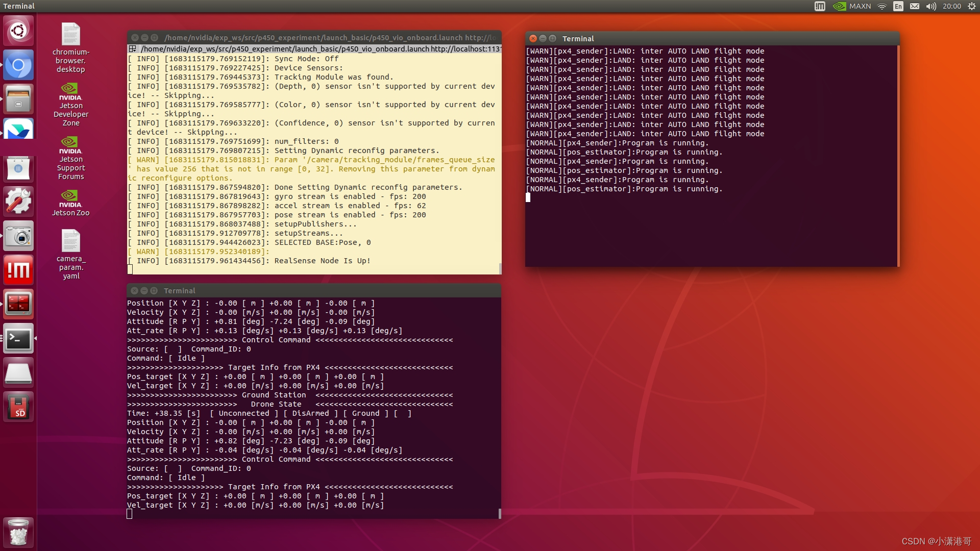Open the removable drive dock icon
The height and width of the screenshot is (551, 980).
click(x=18, y=372)
